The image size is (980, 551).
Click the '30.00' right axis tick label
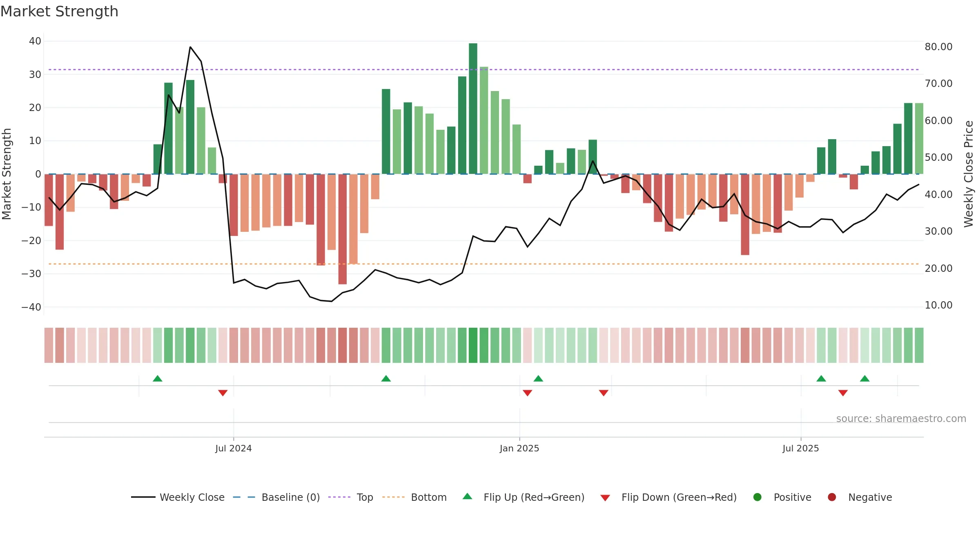(938, 231)
